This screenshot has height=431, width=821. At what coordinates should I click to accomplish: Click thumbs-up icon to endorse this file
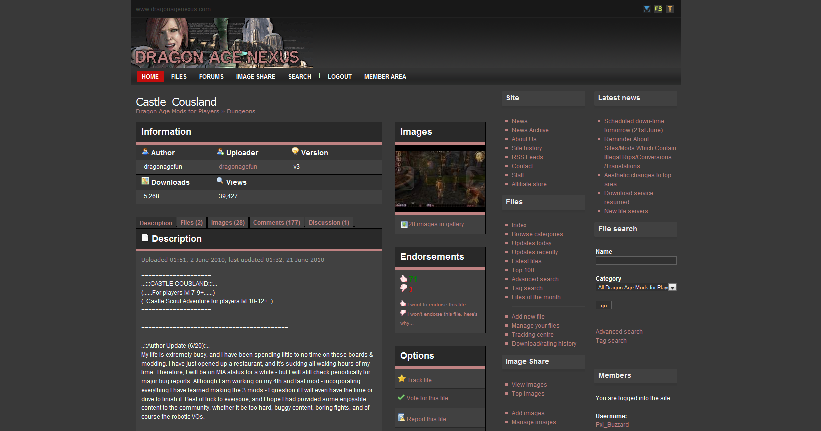(403, 304)
